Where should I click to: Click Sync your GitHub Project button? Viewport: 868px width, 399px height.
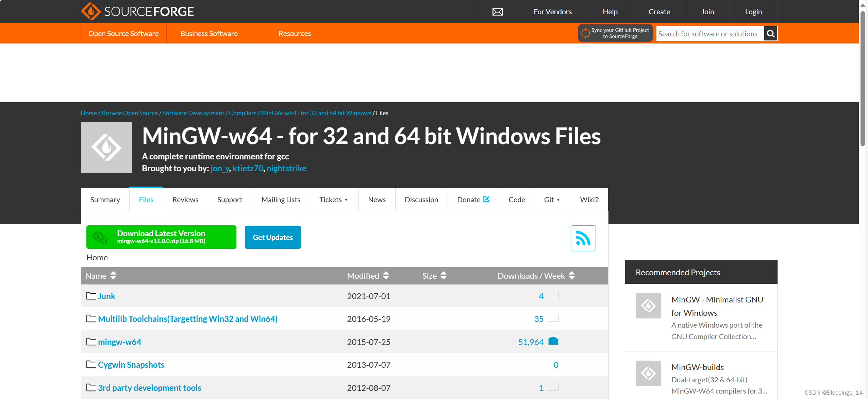(x=615, y=33)
